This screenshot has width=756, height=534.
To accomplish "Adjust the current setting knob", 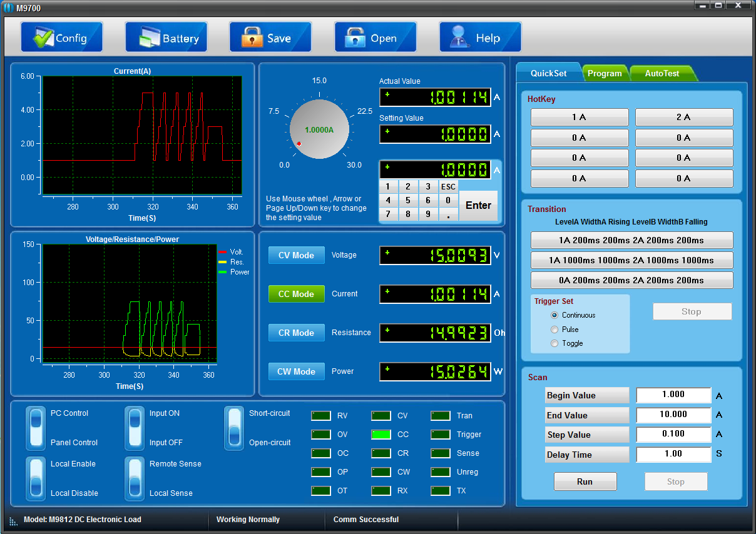I will click(x=319, y=129).
